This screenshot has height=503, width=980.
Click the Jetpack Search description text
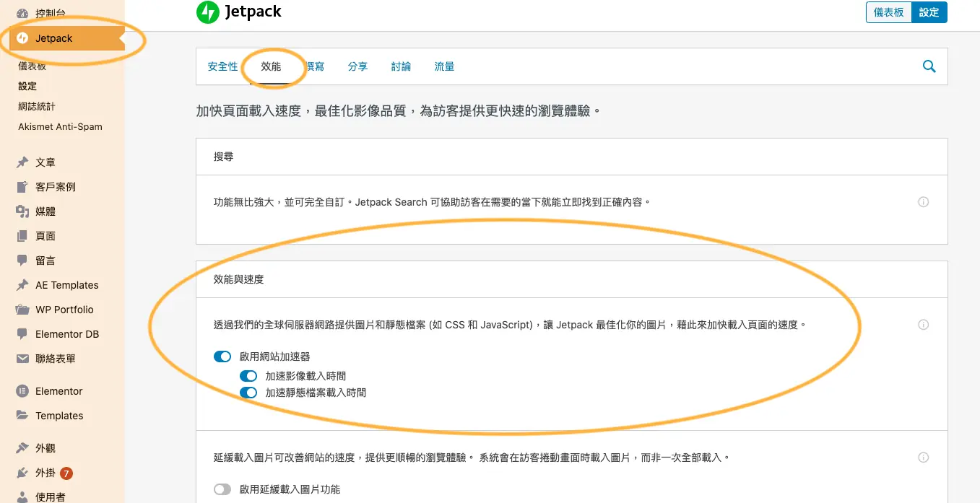click(x=432, y=202)
